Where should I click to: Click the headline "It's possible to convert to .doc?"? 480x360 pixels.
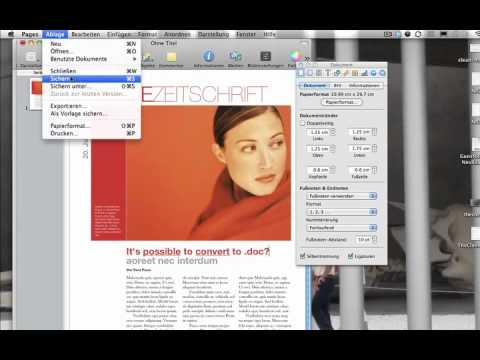(198, 251)
